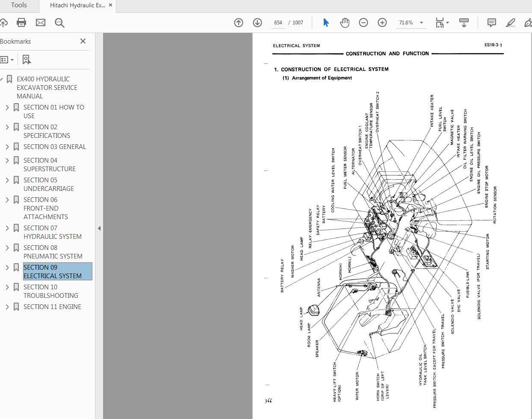Print the document
The width and height of the screenshot is (532, 419).
click(21, 23)
